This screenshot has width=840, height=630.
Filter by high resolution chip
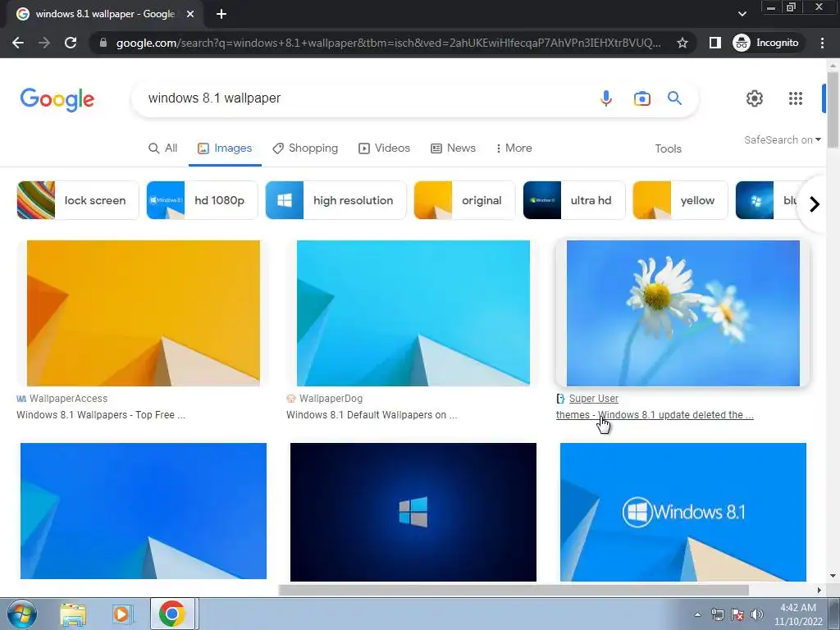[336, 200]
